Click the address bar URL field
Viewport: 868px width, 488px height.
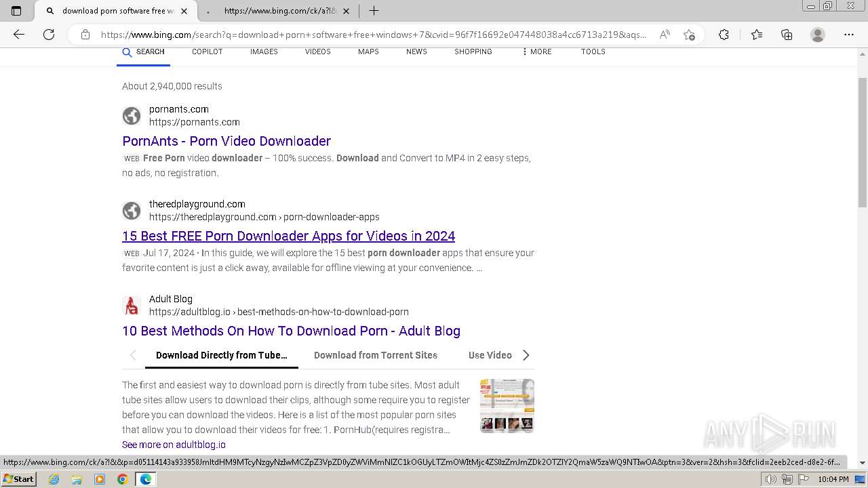tap(373, 35)
